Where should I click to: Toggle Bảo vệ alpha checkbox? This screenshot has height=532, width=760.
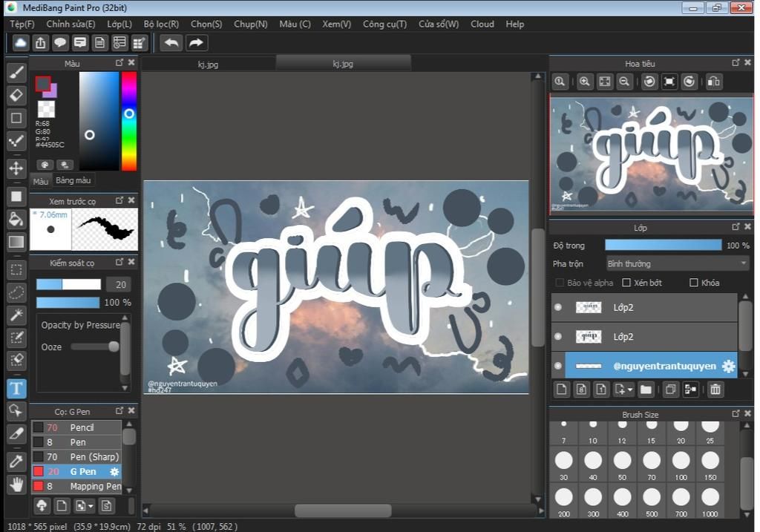(560, 283)
